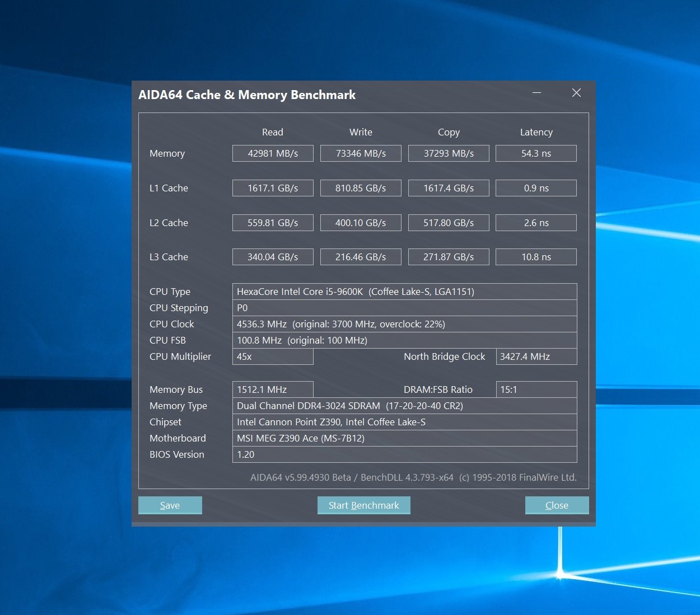Select Memory Latency value 54.3 ns

point(536,153)
